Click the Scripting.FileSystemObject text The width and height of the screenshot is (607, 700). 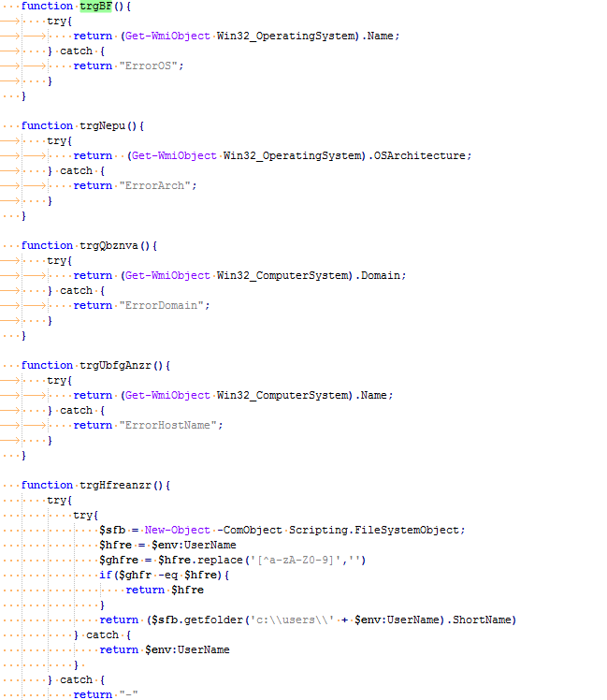[374, 530]
